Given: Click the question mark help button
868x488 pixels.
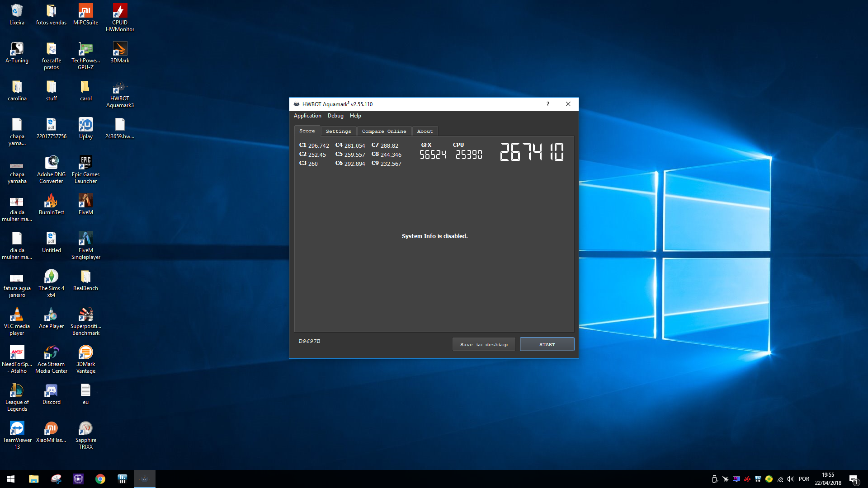Looking at the screenshot, I should pos(547,104).
